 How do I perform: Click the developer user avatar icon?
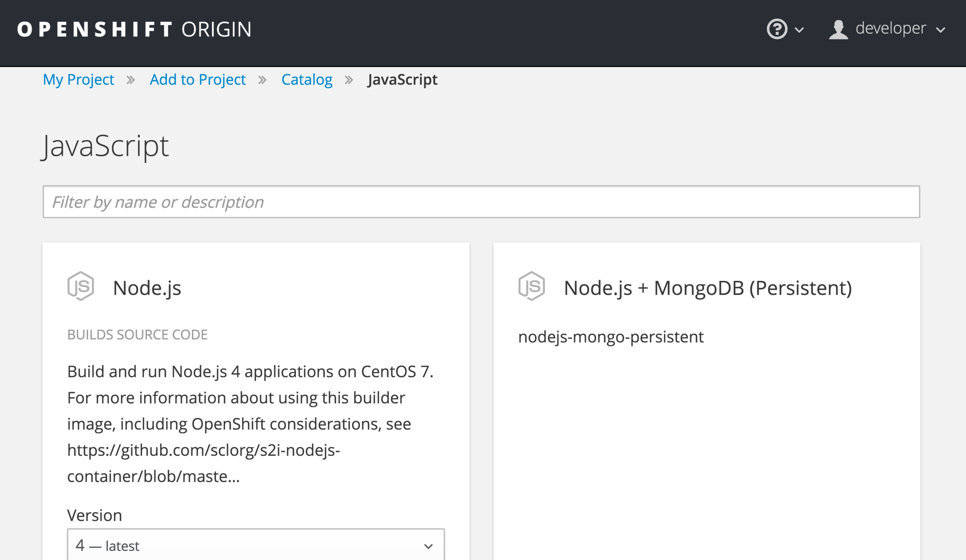(x=839, y=29)
